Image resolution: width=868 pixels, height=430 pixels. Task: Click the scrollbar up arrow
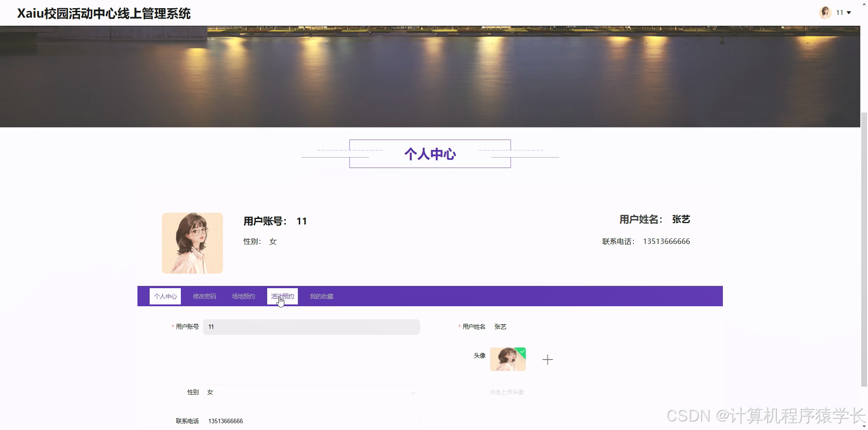[864, 4]
